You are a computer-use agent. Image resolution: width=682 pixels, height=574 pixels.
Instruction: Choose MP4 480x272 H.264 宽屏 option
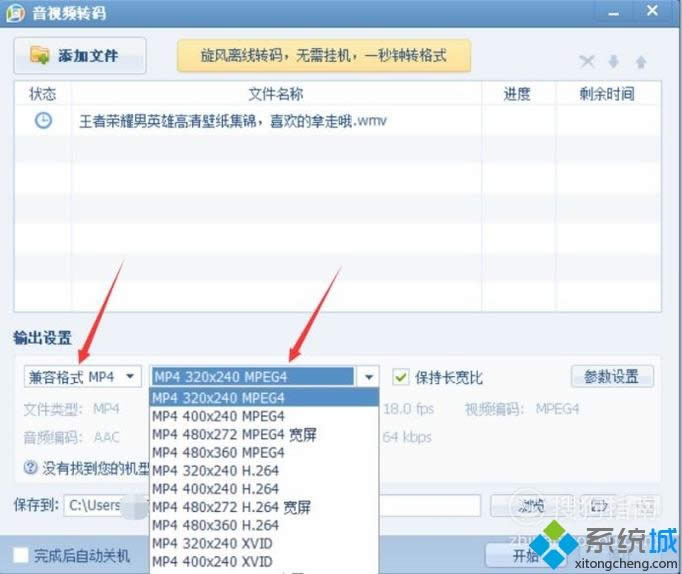pyautogui.click(x=264, y=507)
